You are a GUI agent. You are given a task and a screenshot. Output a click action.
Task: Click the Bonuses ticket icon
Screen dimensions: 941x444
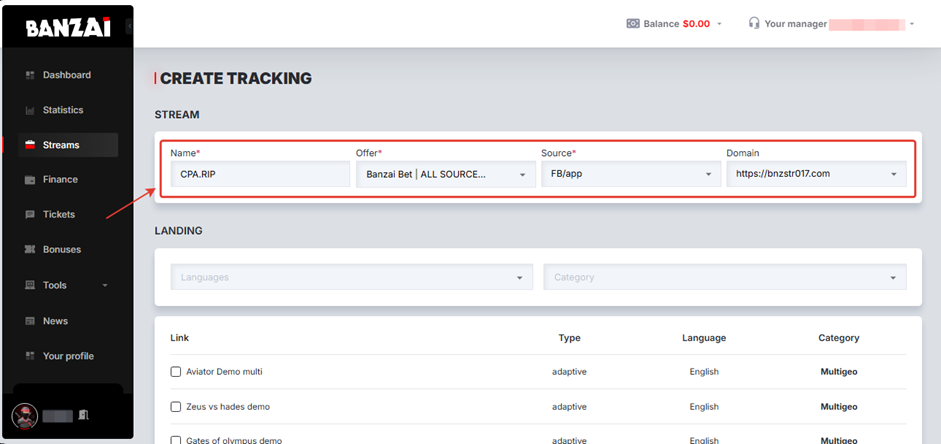click(30, 250)
